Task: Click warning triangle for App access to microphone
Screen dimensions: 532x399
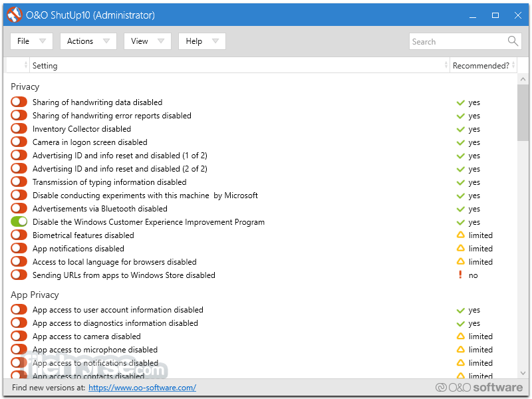Action: click(x=460, y=349)
